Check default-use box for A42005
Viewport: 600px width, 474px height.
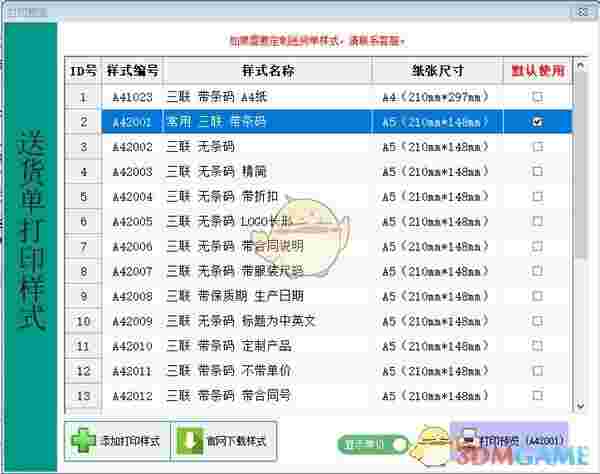click(x=537, y=221)
